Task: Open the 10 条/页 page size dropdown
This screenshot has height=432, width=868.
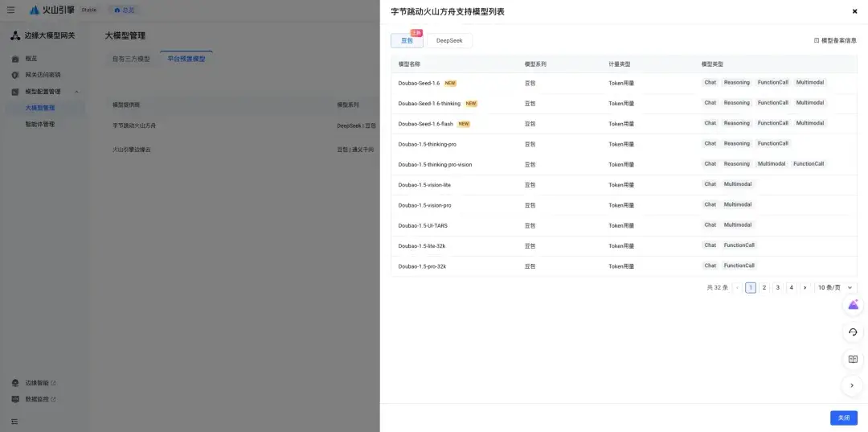Action: pyautogui.click(x=835, y=287)
